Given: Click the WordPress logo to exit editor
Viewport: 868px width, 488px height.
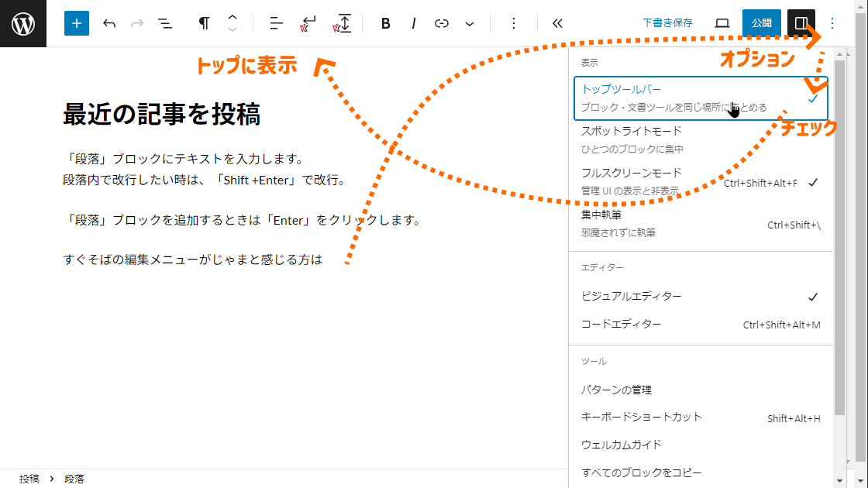Looking at the screenshot, I should 23,23.
